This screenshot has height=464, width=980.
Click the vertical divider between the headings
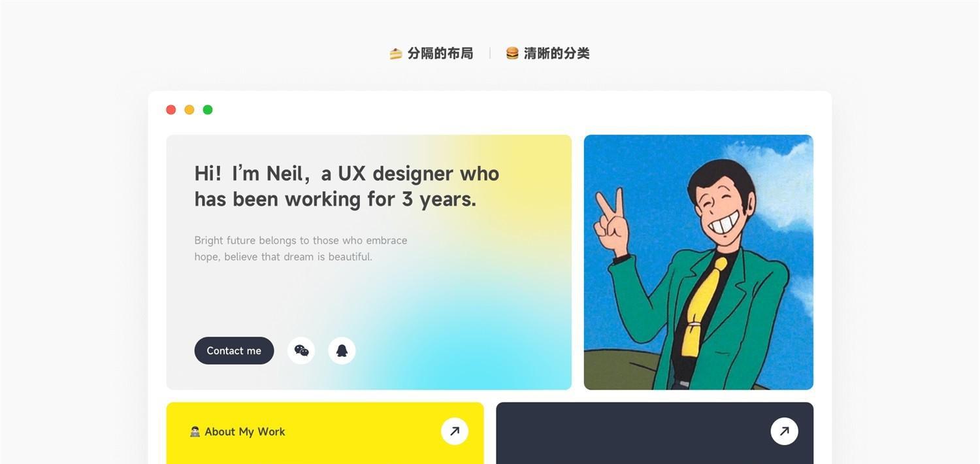(490, 54)
